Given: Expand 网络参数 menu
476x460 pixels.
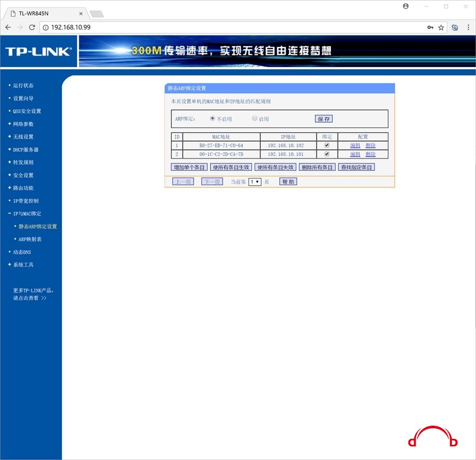Looking at the screenshot, I should coord(23,124).
